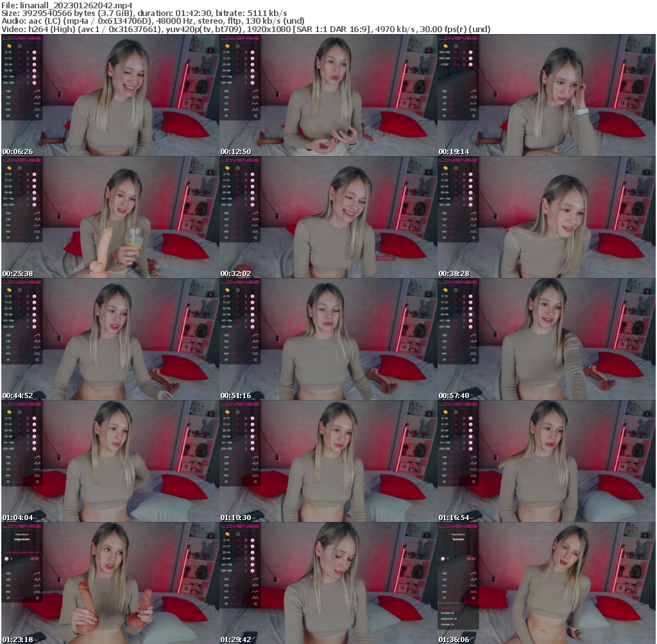This screenshot has height=644, width=657.
Task: Click the random shuffle pattern icon
Action: pyautogui.click(x=37, y=116)
